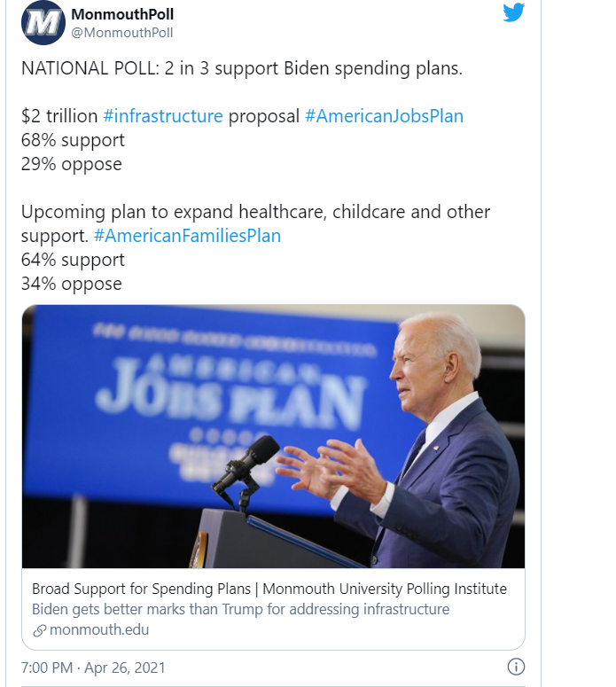Click the Biden gets better marks description
Screen dimensions: 616x687
pos(240,609)
